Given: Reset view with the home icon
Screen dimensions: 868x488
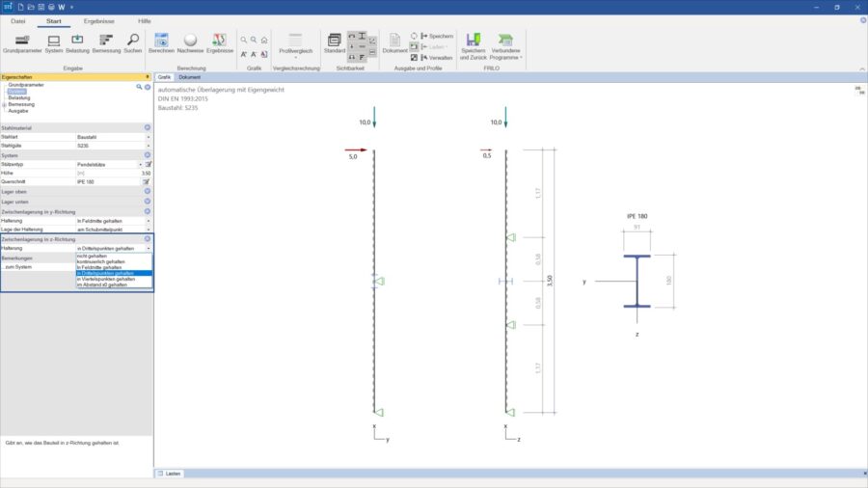Looking at the screenshot, I should [x=264, y=40].
